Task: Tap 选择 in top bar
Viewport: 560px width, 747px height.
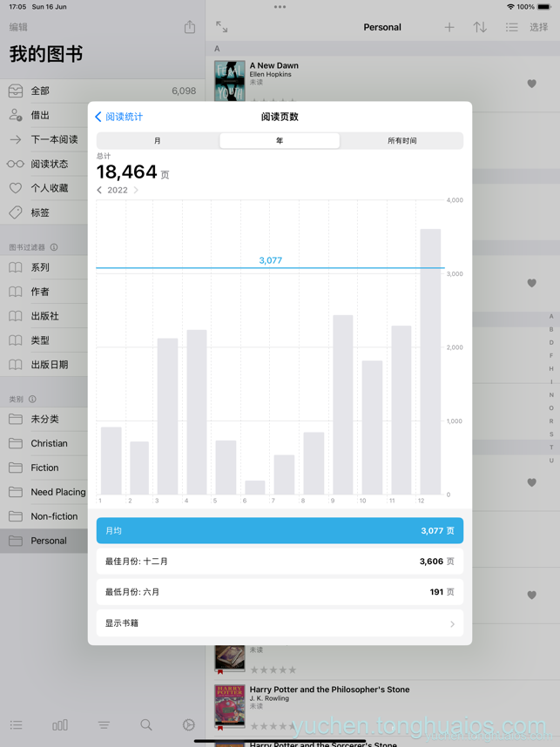Action: 539,27
